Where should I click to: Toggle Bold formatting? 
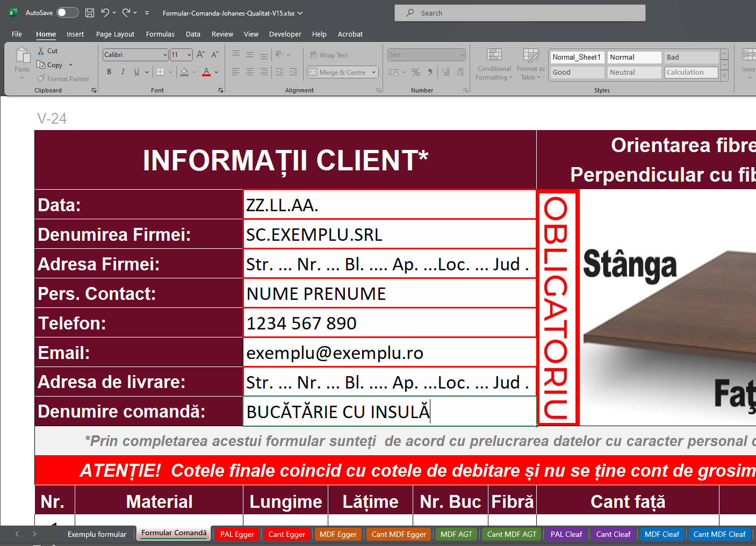109,72
